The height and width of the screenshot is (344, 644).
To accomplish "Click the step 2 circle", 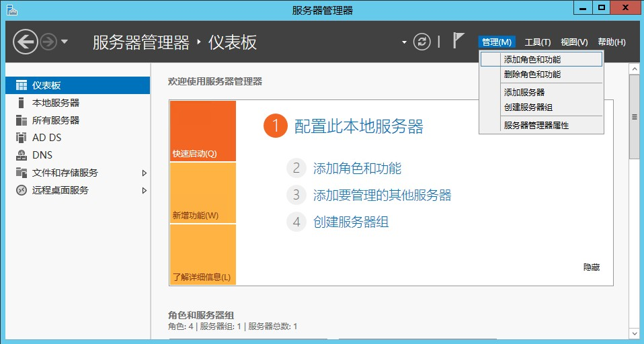I will [296, 168].
